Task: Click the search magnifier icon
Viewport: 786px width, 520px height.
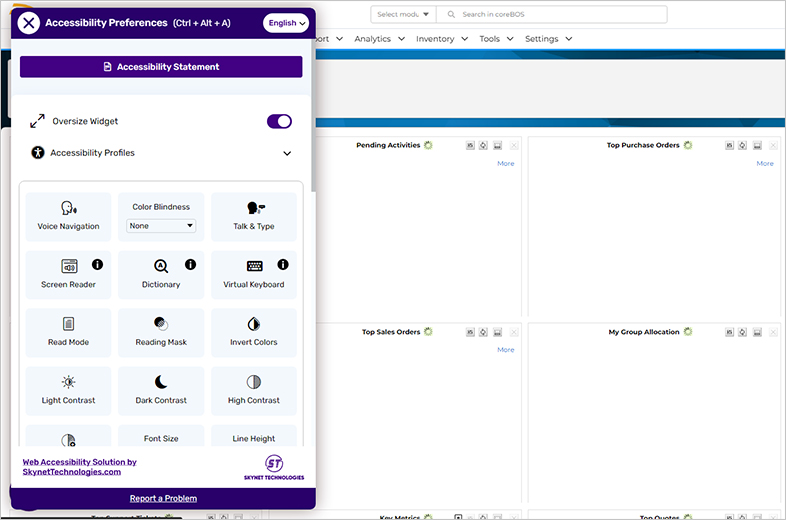Action: [x=451, y=15]
